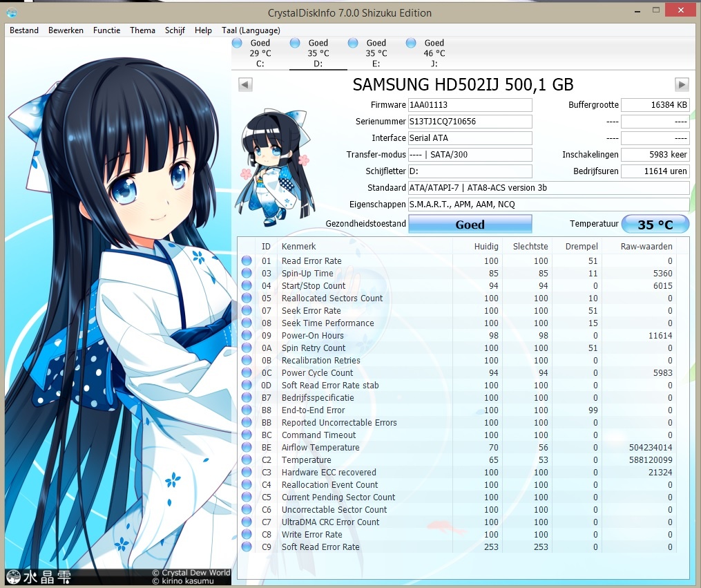Open the Help menu
This screenshot has height=588, width=701.
coord(203,30)
